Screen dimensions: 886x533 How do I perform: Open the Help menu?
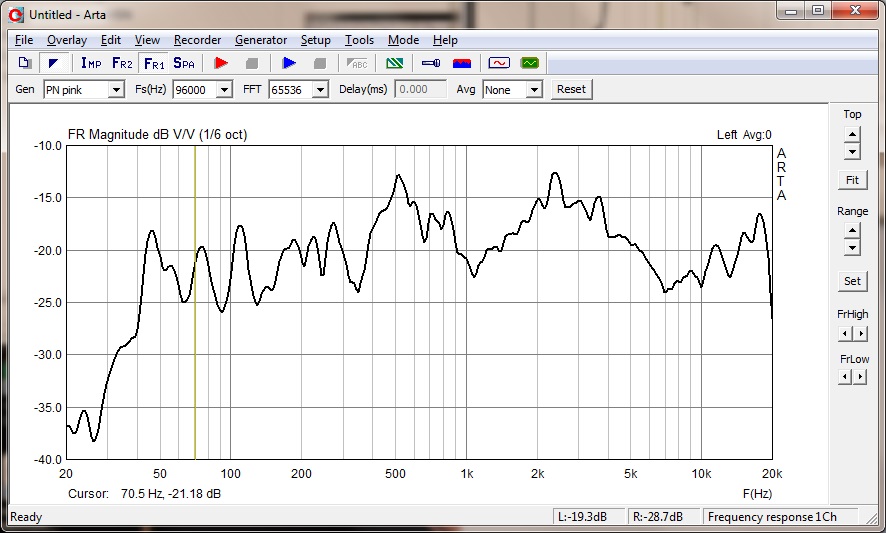445,40
